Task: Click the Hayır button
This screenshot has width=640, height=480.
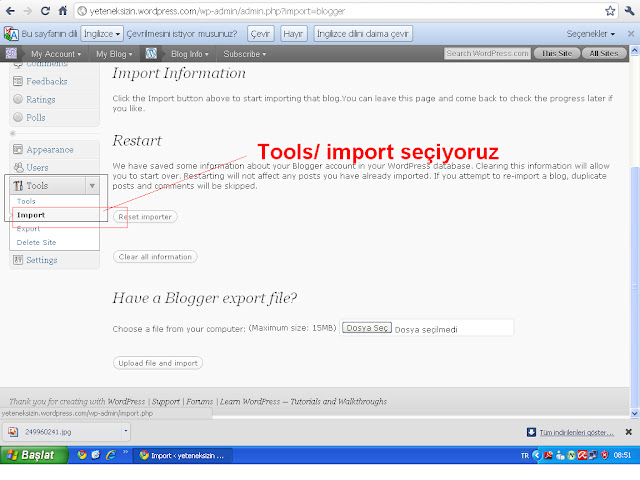Action: (293, 34)
